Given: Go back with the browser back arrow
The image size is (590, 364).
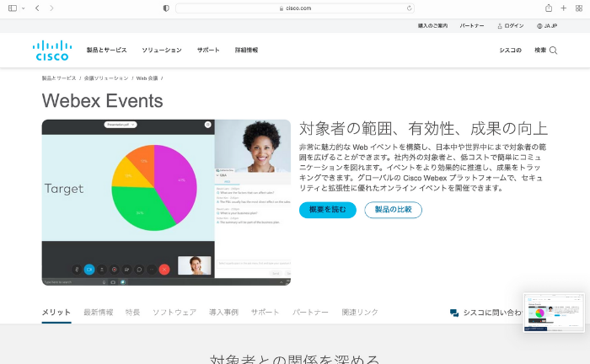Looking at the screenshot, I should tap(37, 8).
